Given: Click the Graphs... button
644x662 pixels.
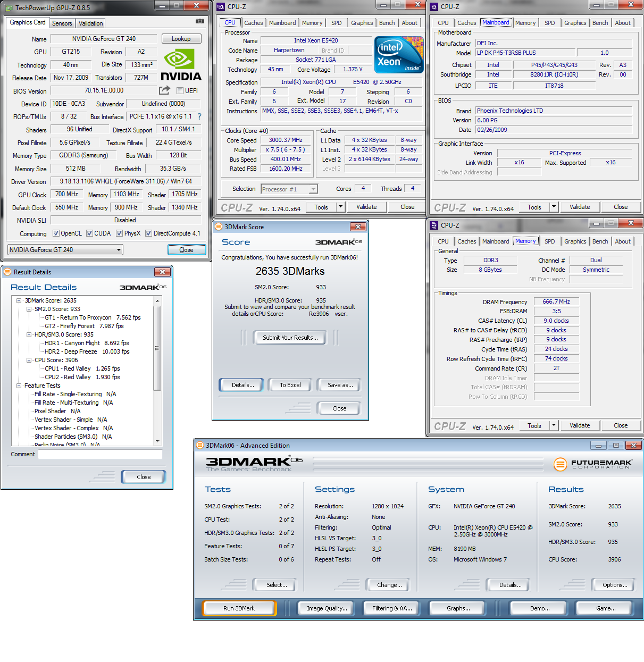Looking at the screenshot, I should pos(458,608).
